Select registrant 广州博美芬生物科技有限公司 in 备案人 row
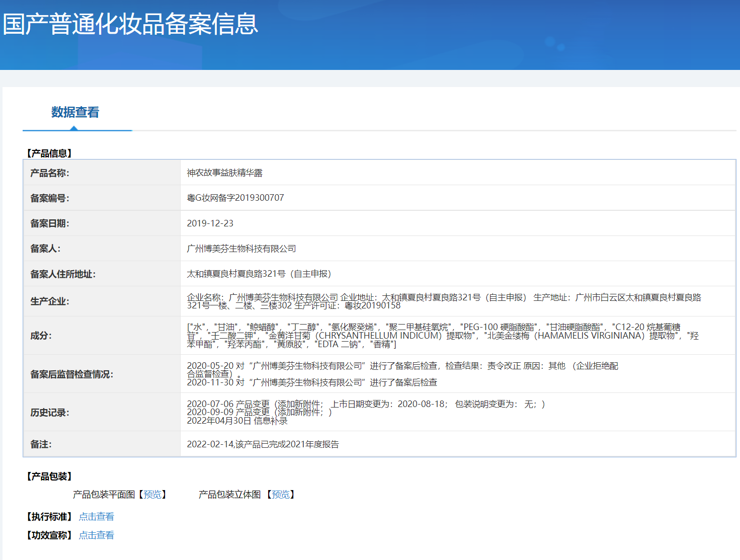 241,249
